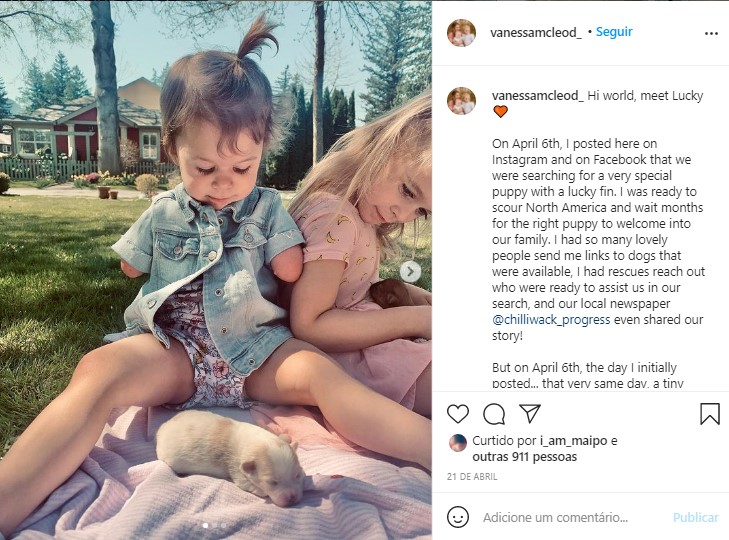Like the post with the heart icon
Screen dimensions: 729x540
pos(457,413)
